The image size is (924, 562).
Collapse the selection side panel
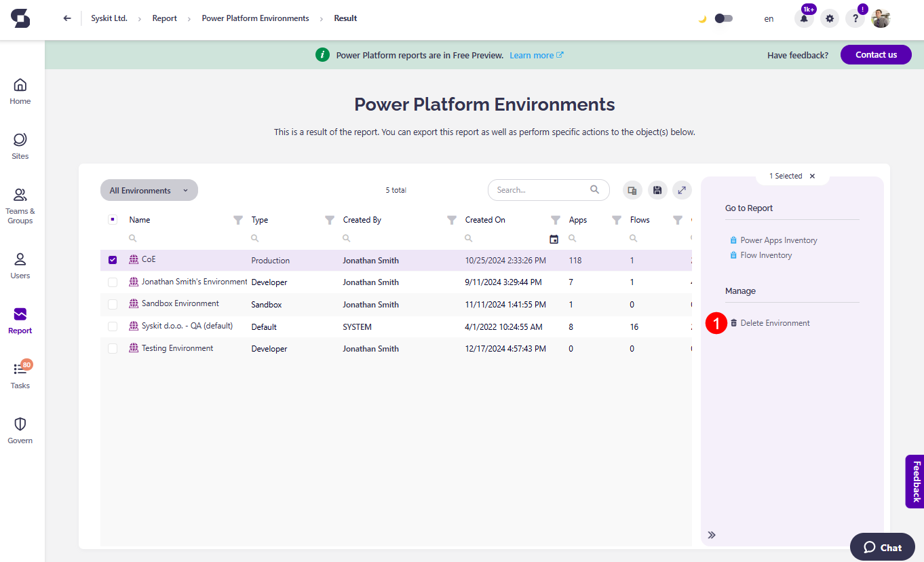coord(712,535)
